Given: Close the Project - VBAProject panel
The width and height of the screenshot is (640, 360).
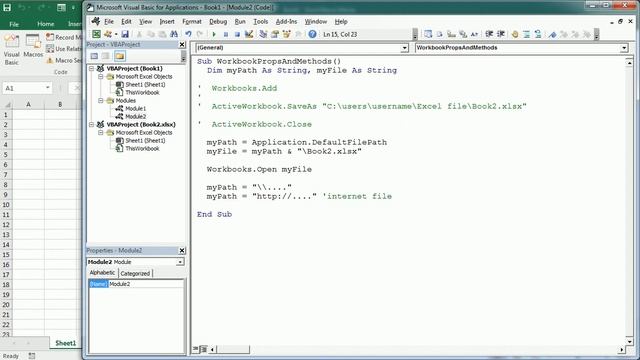Looking at the screenshot, I should pyautogui.click(x=182, y=44).
